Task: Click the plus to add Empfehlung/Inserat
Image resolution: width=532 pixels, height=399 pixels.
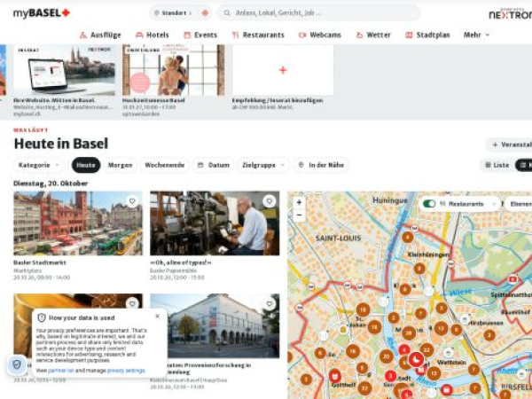Action: 283,70
